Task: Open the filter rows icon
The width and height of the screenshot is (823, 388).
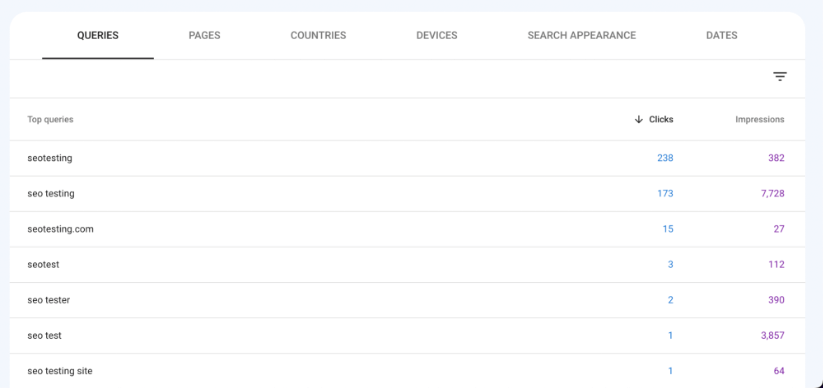Action: pos(779,77)
